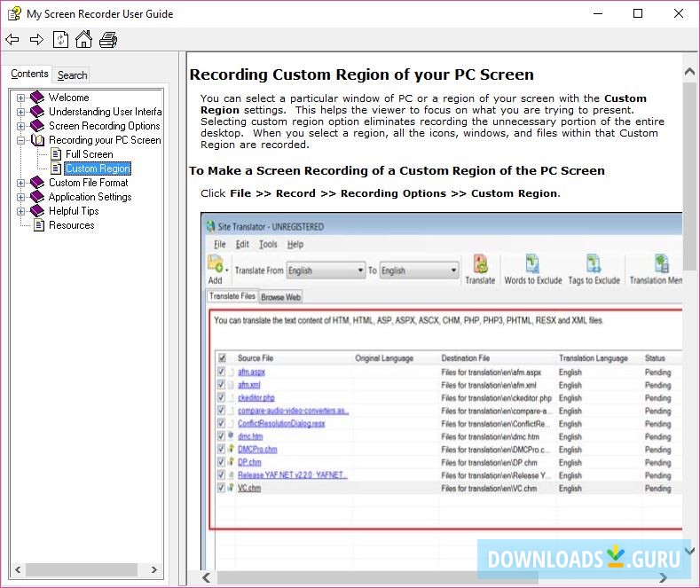Uncheck the dmc.htm file checkbox
This screenshot has height=588, width=700.
click(222, 436)
